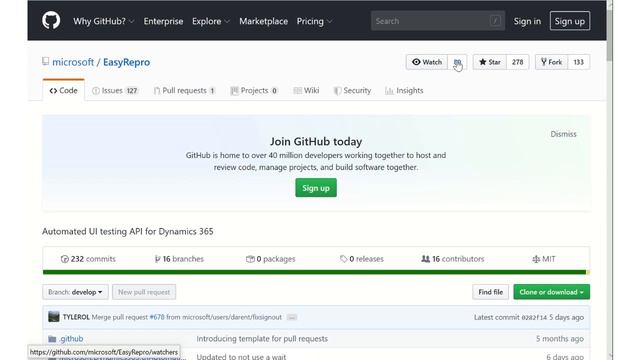Image resolution: width=640 pixels, height=360 pixels.
Task: Open the TYLEROL avatar thumbnail
Action: pyautogui.click(x=54, y=317)
